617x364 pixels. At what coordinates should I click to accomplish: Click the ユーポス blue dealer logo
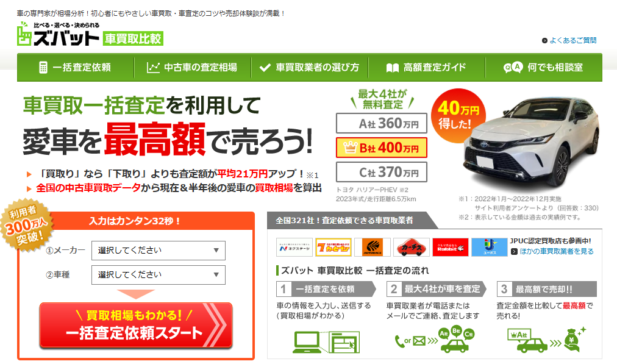489,247
